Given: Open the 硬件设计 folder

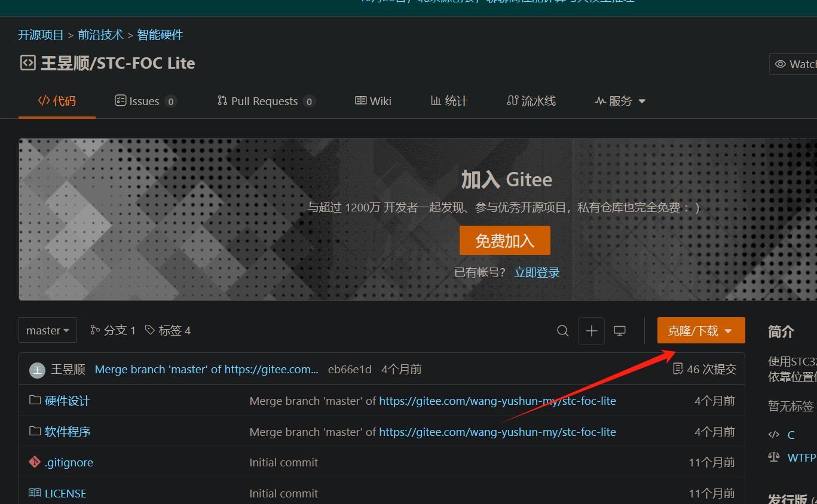Looking at the screenshot, I should 68,401.
